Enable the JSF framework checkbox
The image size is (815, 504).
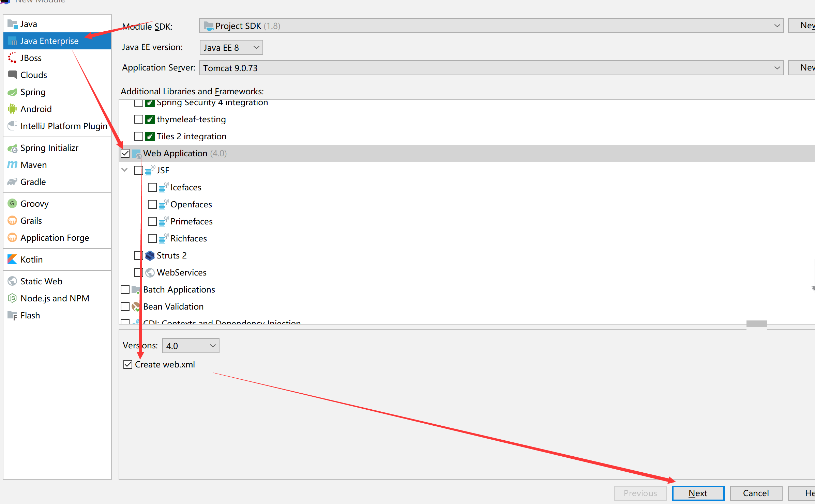139,170
